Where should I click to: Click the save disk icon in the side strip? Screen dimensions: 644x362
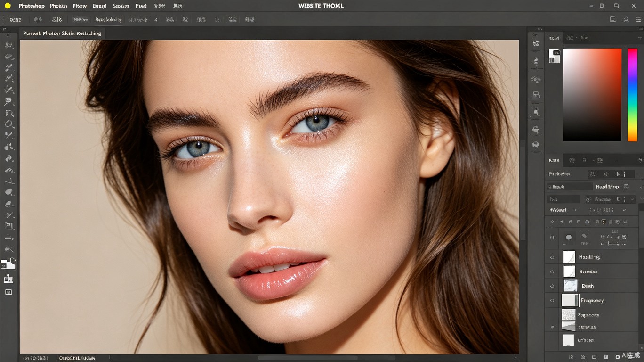[x=536, y=95]
